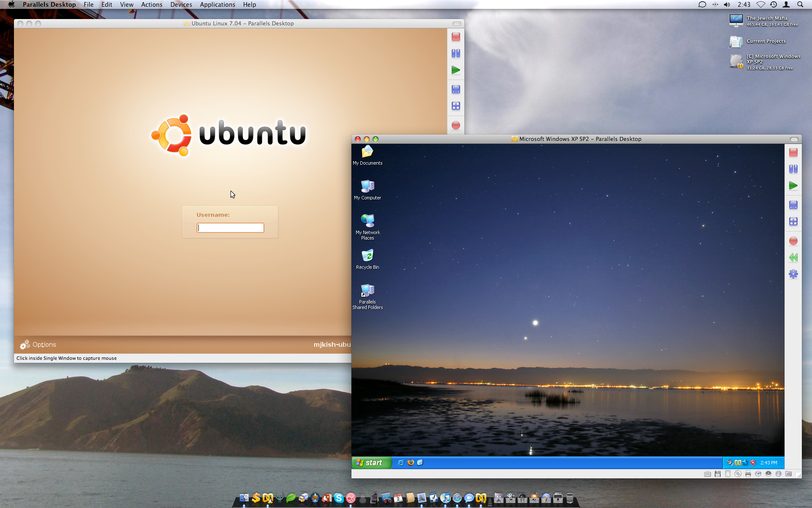The width and height of the screenshot is (812, 508).
Task: Click the network adapter status icon
Action: 758,474
